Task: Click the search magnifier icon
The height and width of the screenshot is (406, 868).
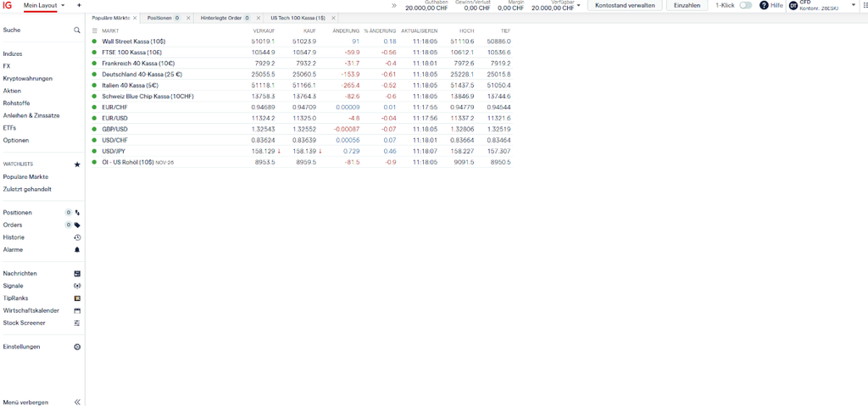Action: (77, 31)
